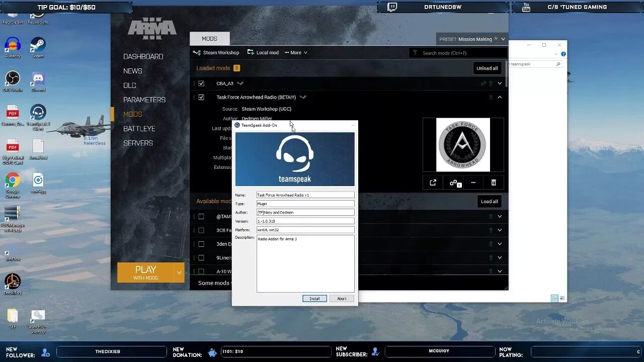
Task: Expand the CBA_A3 mod details
Action: pos(500,83)
